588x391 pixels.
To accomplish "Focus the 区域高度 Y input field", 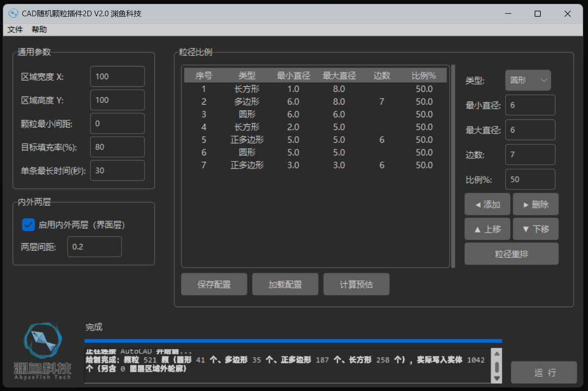I will (x=117, y=100).
